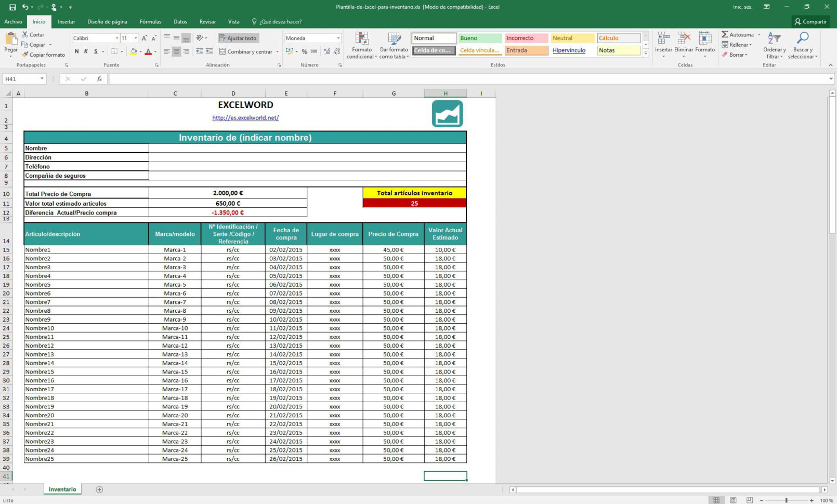Toggle italic formatting with the K button
Screen dimensions: 837x504
point(86,51)
